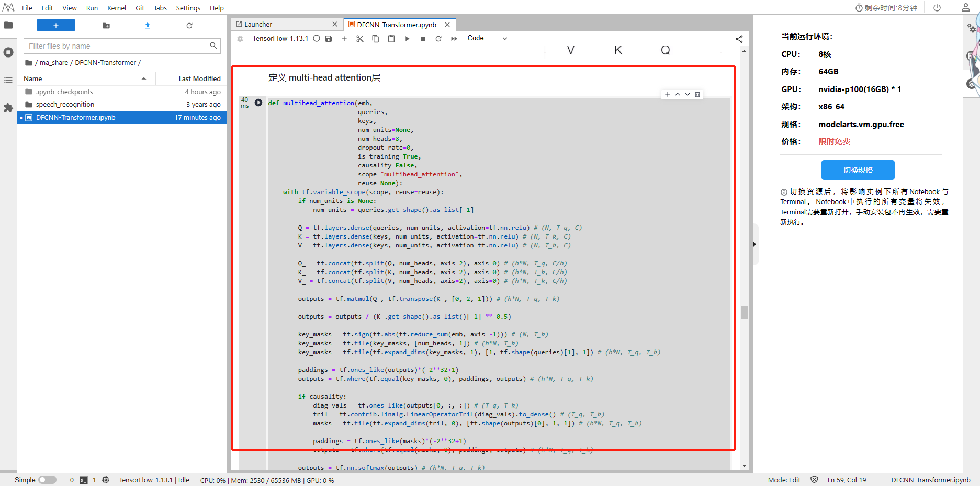Click the upload files icon in the file browser
Viewport: 980px width, 486px height.
pos(148,25)
